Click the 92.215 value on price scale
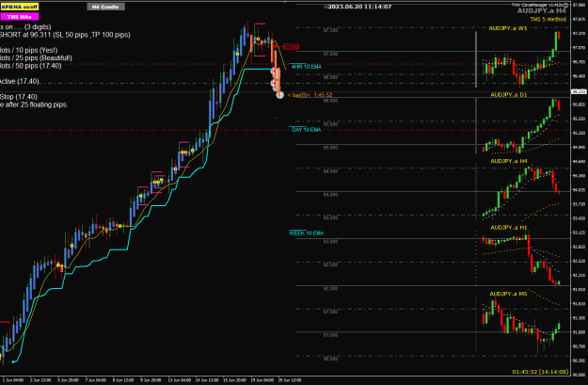 click(x=579, y=275)
